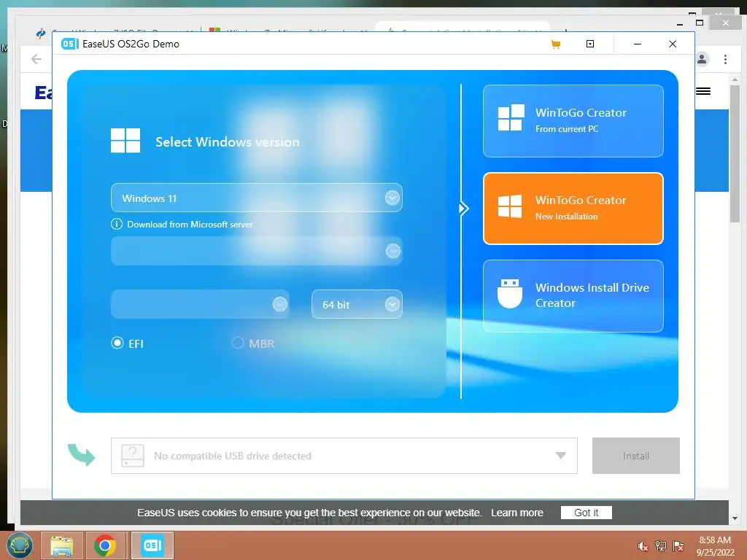Open the shopping cart purchase icon
This screenshot has height=560, width=747.
[555, 44]
